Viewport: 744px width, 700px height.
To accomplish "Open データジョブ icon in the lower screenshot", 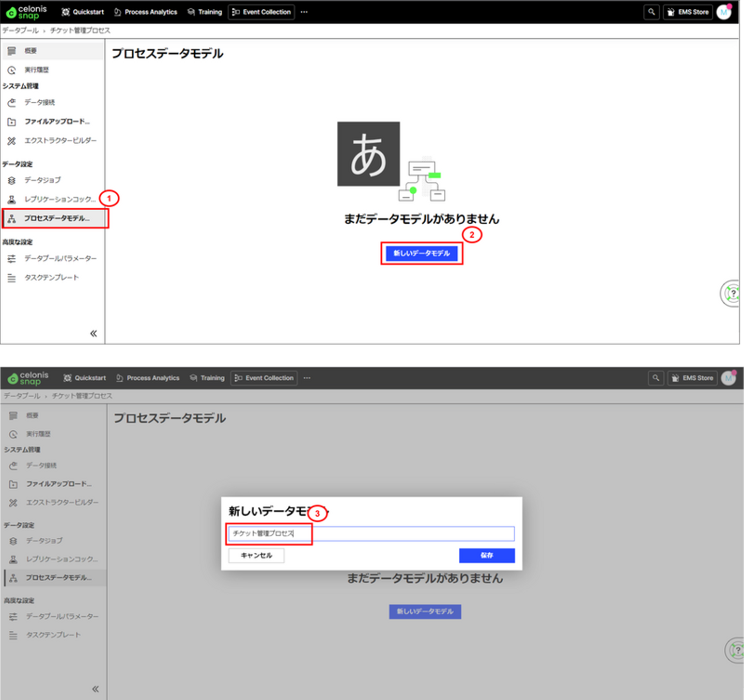I will pyautogui.click(x=13, y=541).
